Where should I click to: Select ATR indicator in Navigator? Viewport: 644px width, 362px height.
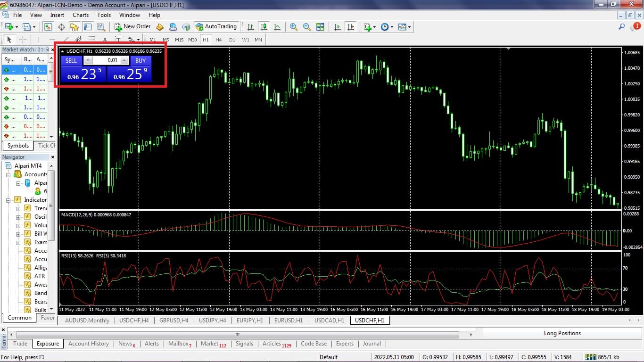[40, 276]
